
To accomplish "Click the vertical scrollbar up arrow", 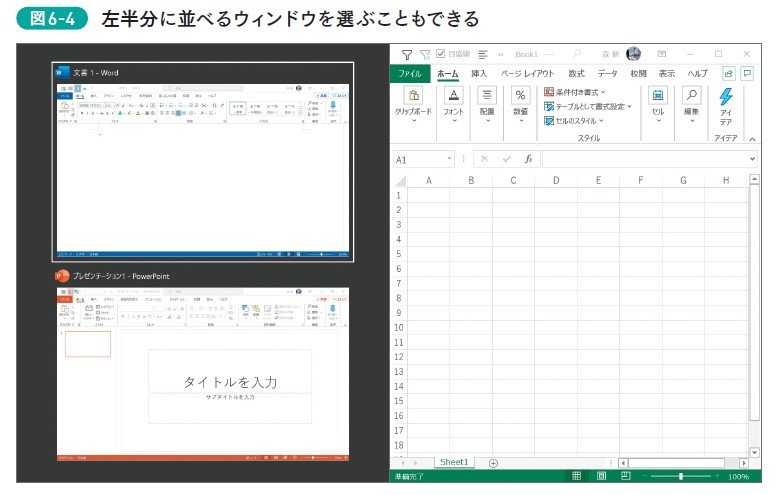I will pos(755,180).
